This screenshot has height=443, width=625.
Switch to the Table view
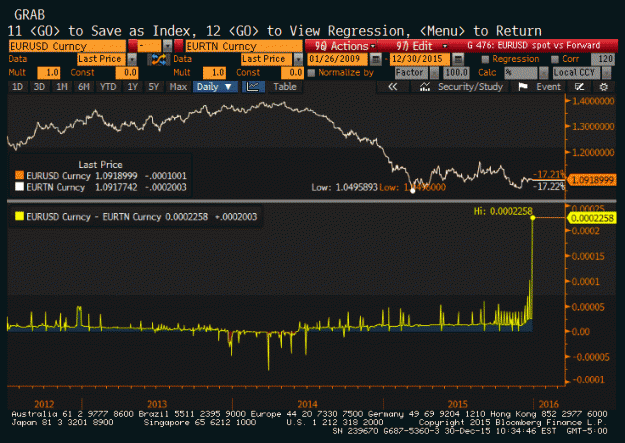tap(285, 87)
